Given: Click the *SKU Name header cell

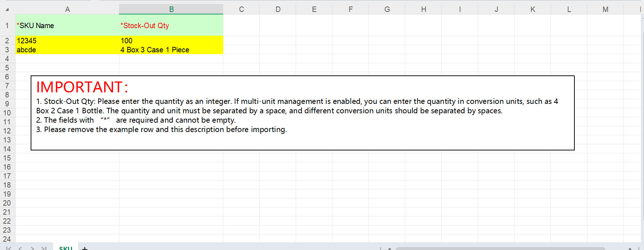Looking at the screenshot, I should pyautogui.click(x=67, y=26).
